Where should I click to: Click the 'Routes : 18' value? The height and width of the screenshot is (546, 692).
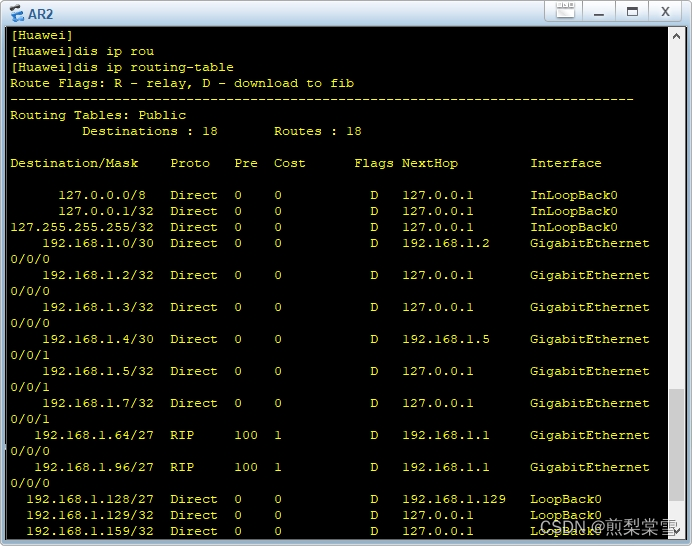(317, 132)
